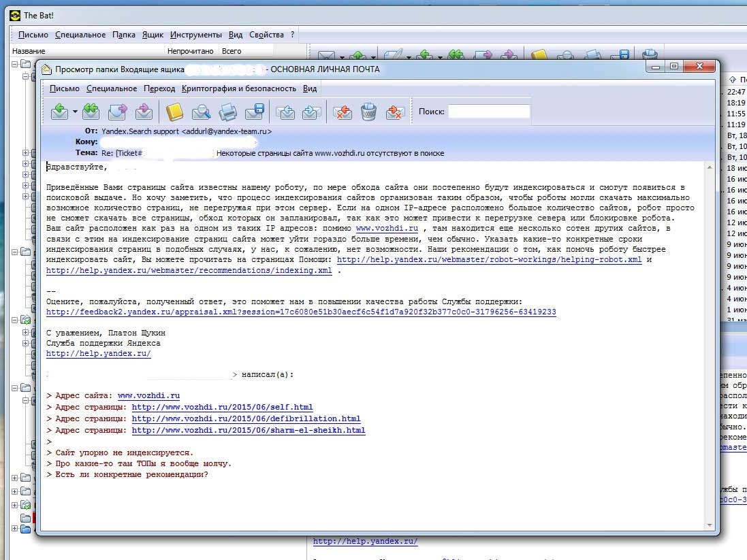Click the Reply to All icon

91,112
